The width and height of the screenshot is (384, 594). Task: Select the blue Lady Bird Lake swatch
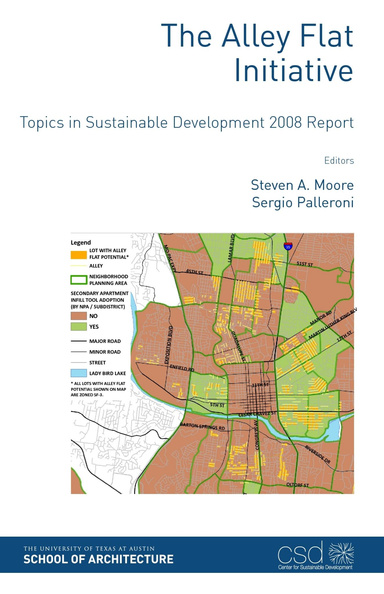click(79, 373)
